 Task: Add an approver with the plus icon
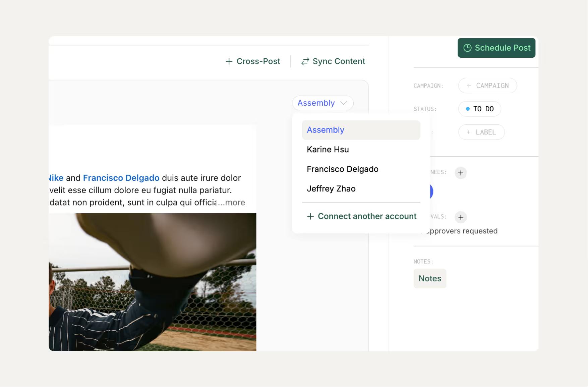pyautogui.click(x=461, y=217)
